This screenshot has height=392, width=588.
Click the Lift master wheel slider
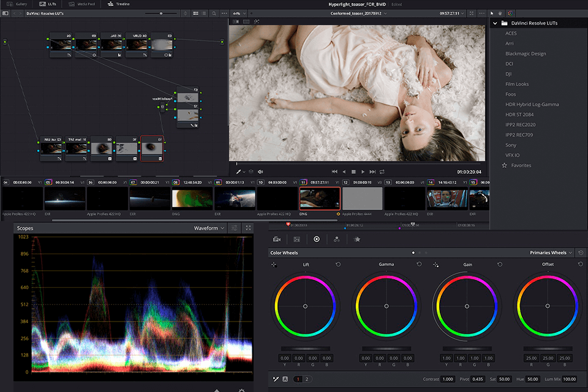point(305,349)
